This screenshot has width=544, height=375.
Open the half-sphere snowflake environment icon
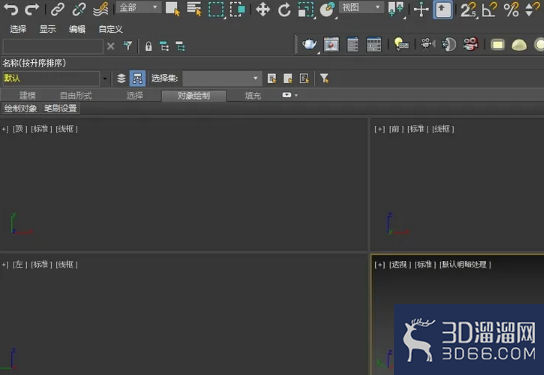[x=449, y=45]
